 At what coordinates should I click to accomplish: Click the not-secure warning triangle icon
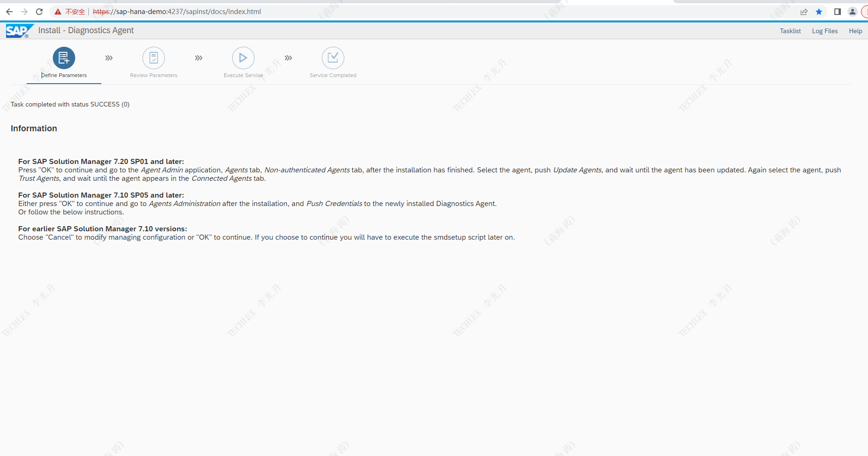pos(58,12)
